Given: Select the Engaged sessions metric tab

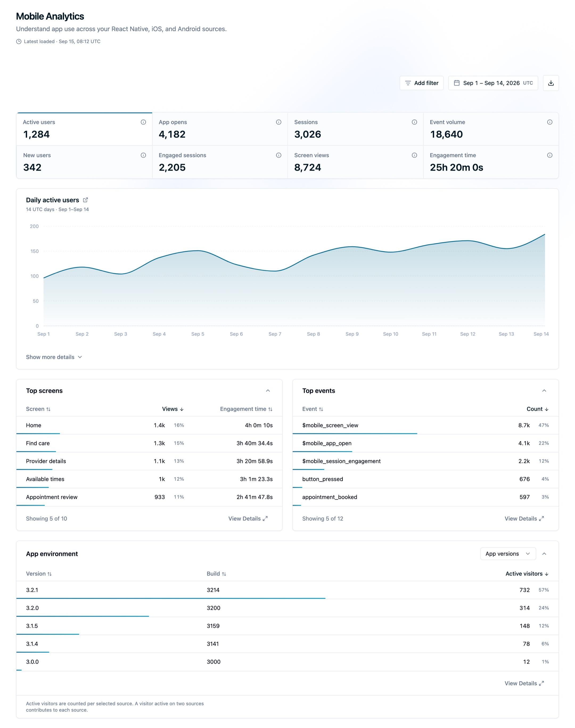Looking at the screenshot, I should coord(220,162).
